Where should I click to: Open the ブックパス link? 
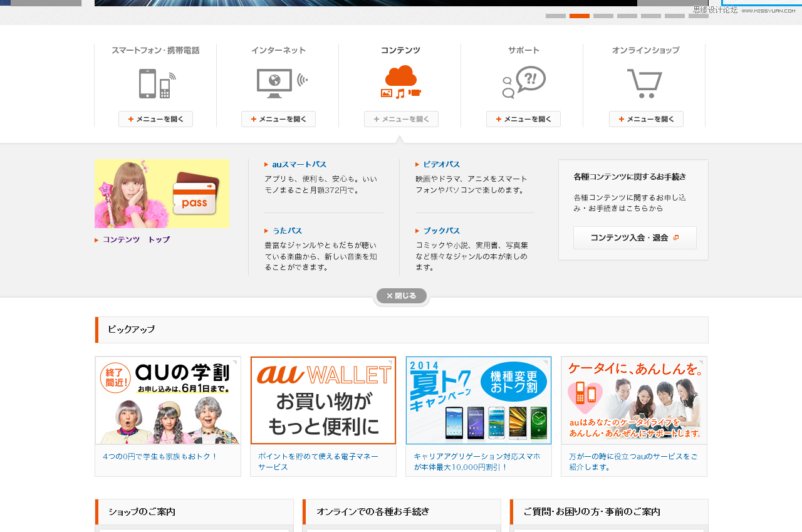point(441,231)
